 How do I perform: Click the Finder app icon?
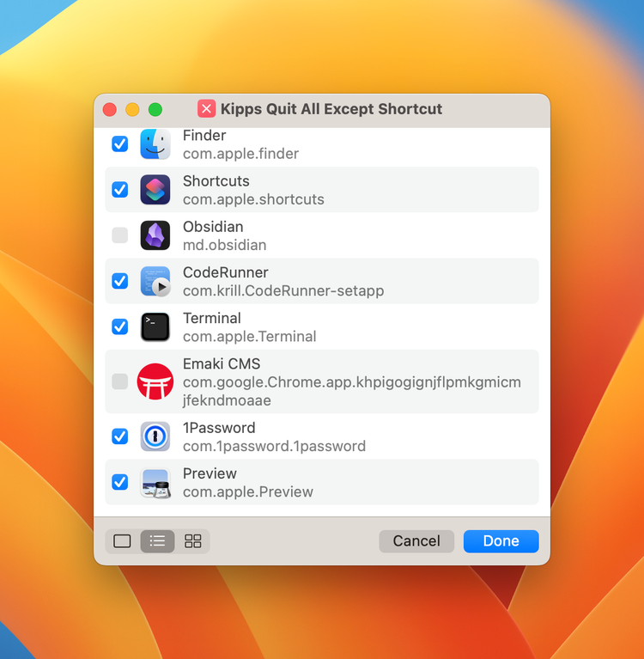pyautogui.click(x=155, y=144)
